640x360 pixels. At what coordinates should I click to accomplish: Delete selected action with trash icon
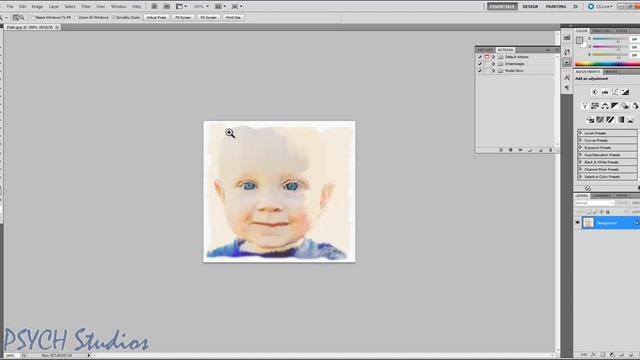(x=550, y=150)
